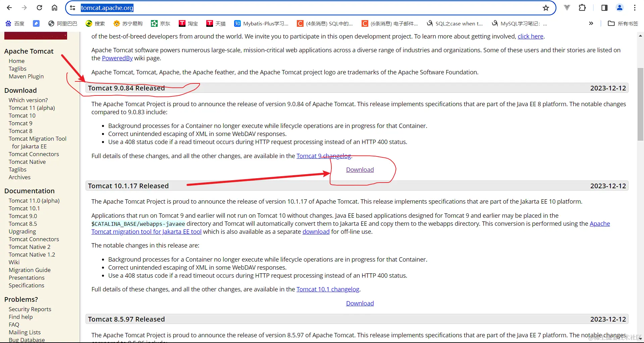644x343 pixels.
Task: Open the 淘宝 bookmark
Action: point(189,23)
